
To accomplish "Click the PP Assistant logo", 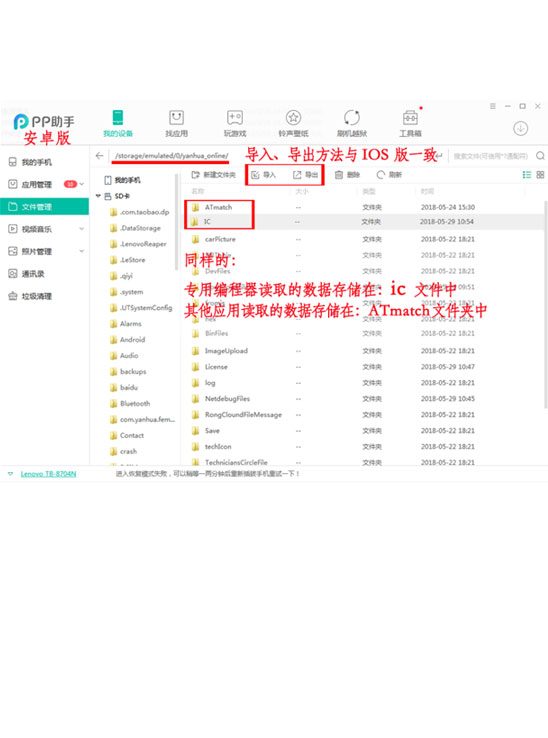I will tap(44, 121).
